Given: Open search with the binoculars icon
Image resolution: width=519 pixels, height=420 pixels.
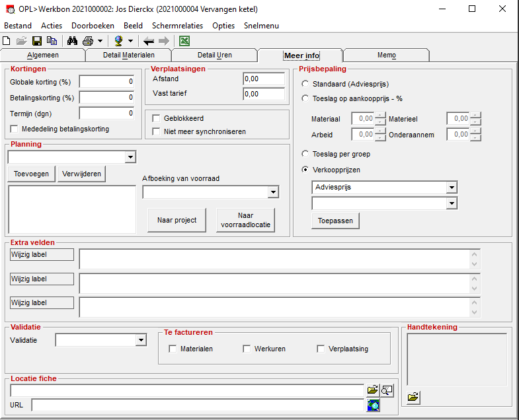Looking at the screenshot, I should [72, 41].
